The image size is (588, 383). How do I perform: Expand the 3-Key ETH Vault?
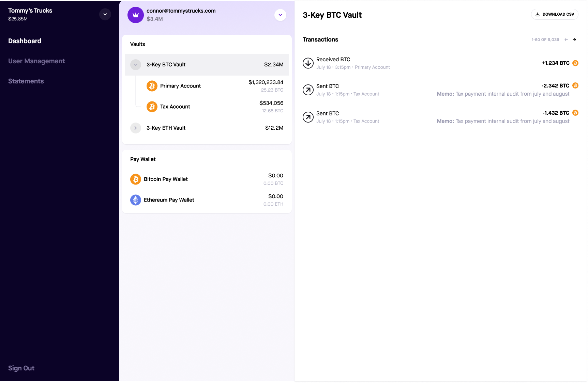point(136,128)
